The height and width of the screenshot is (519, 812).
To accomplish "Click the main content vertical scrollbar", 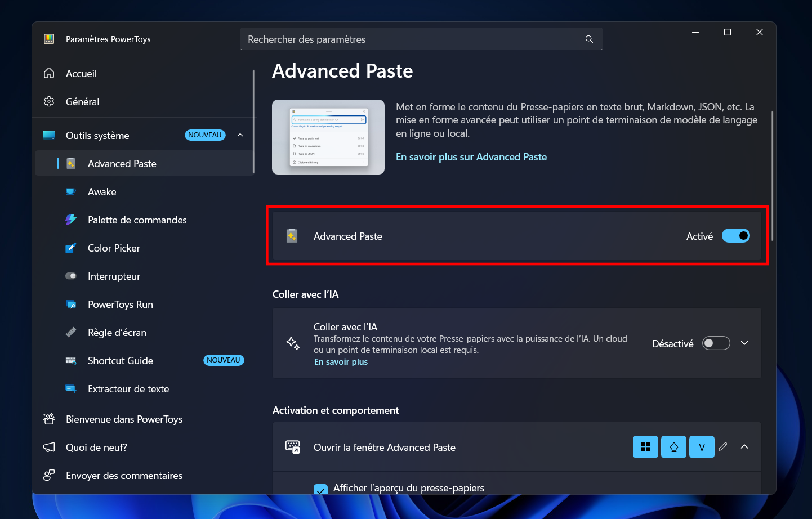I will click(x=772, y=176).
